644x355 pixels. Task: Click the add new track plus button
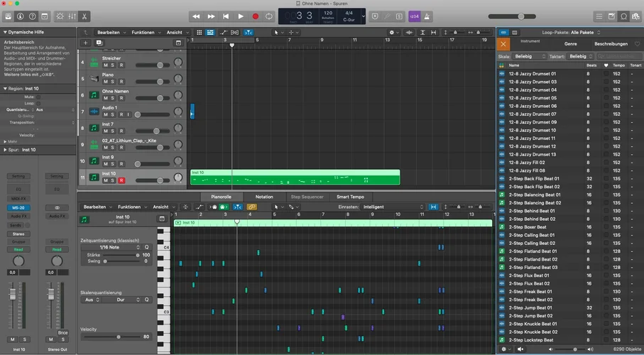coord(85,43)
